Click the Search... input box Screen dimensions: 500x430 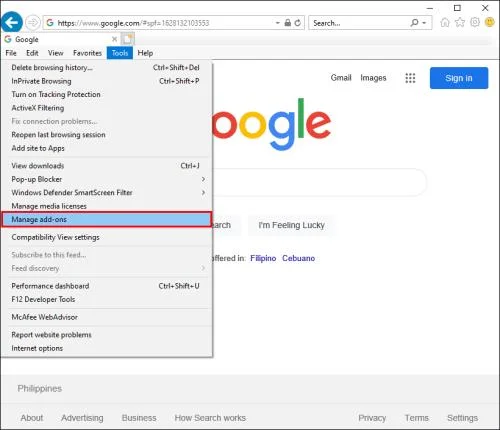pyautogui.click(x=360, y=23)
